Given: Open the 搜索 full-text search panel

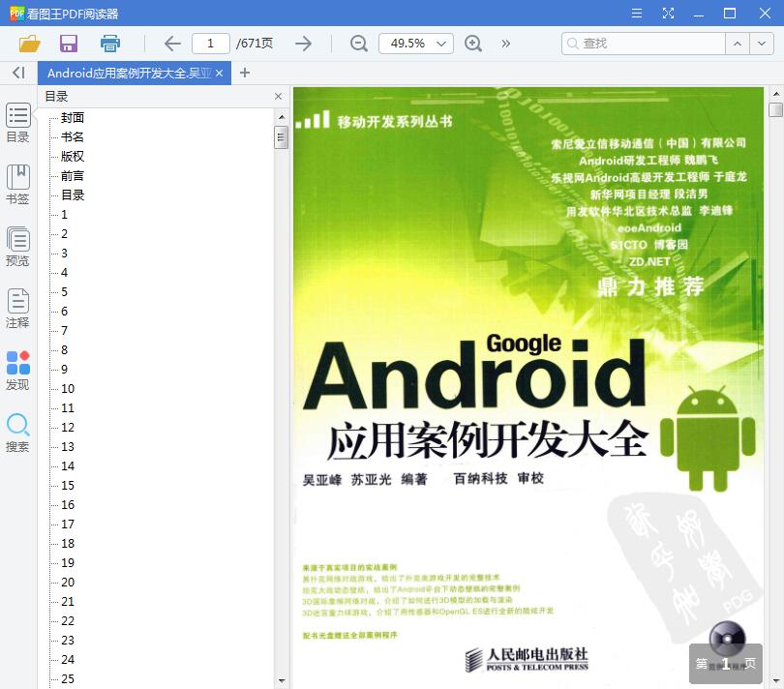Looking at the screenshot, I should 17,431.
